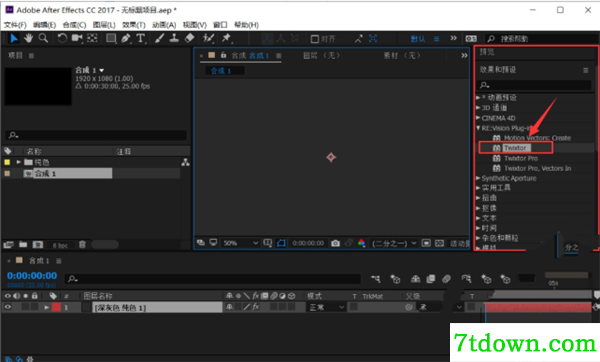Select the Selection arrow tool
600x362 pixels.
pos(14,38)
